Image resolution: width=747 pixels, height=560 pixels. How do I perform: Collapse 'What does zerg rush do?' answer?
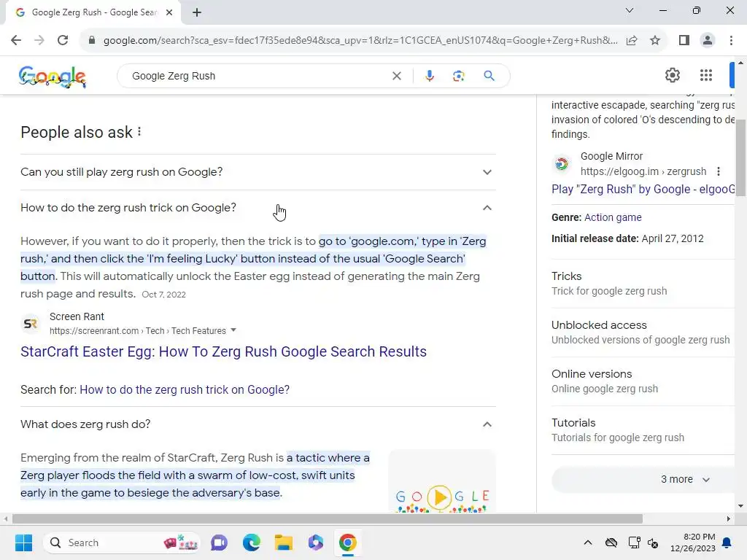258,424
